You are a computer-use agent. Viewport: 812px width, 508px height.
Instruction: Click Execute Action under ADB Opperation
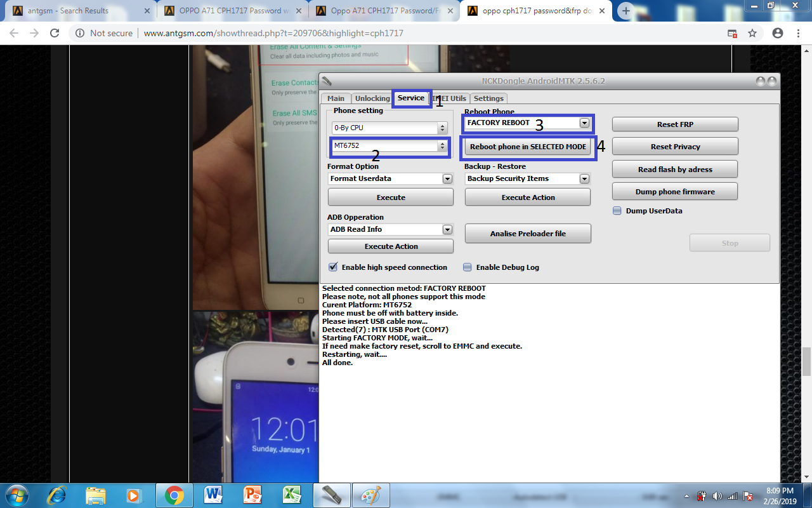[391, 246]
